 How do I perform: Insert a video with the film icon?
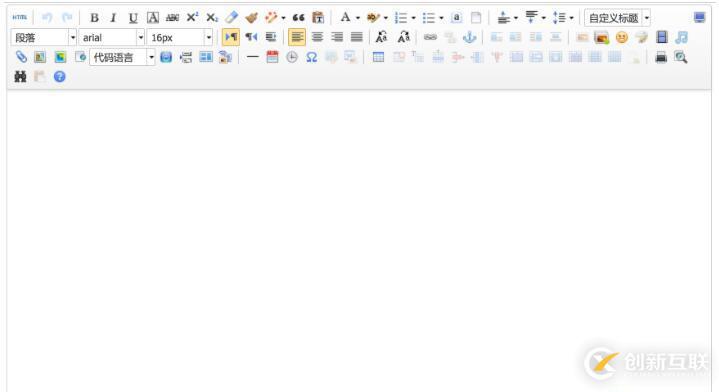pos(662,37)
